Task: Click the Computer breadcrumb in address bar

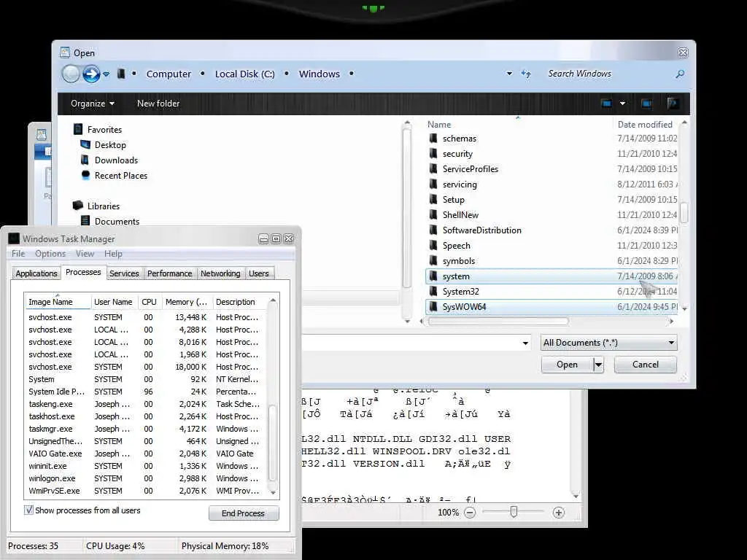Action: coord(169,74)
